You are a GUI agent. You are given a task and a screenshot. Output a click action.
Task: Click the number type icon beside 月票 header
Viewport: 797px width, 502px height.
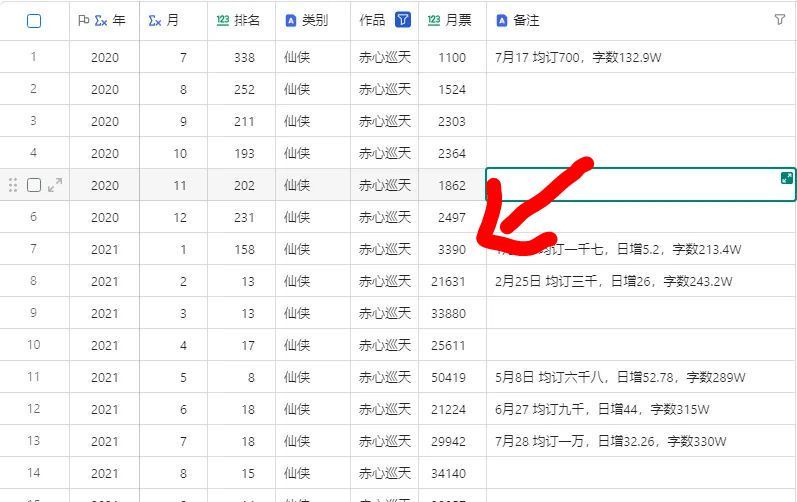[x=433, y=20]
